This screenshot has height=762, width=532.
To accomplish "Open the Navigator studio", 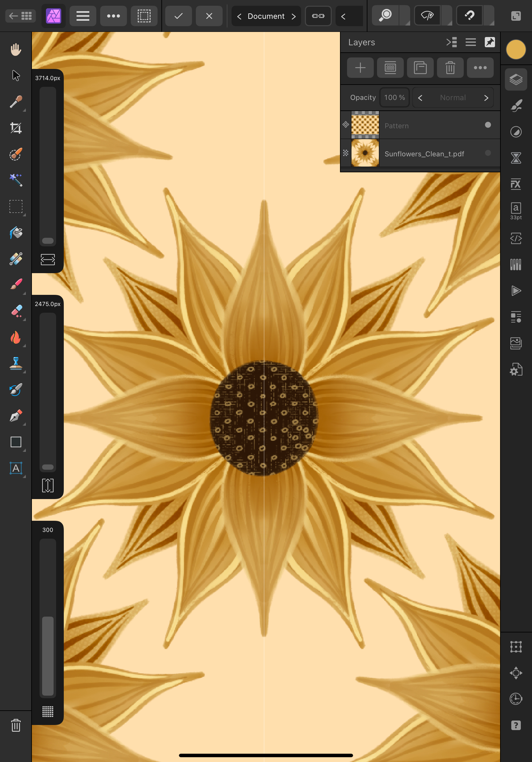I will tap(516, 673).
